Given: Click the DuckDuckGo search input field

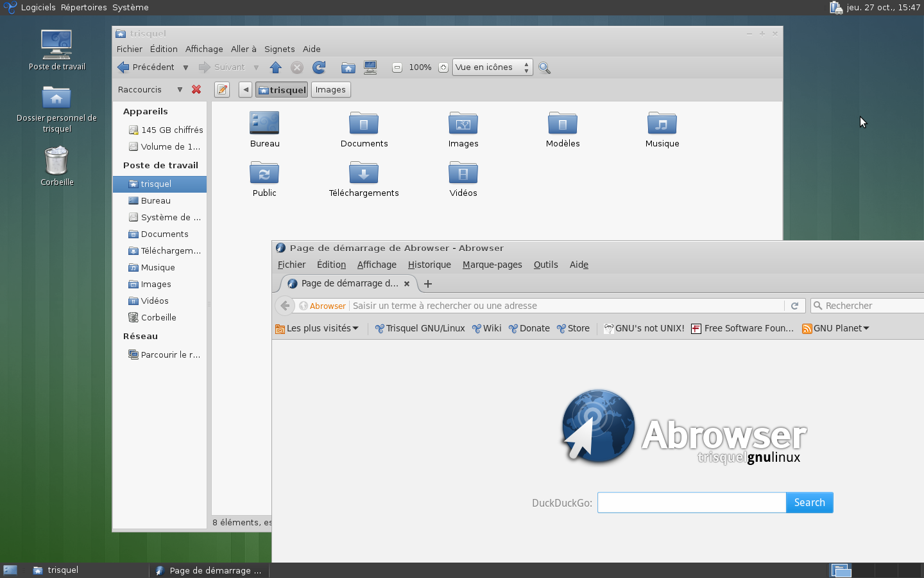Looking at the screenshot, I should point(692,503).
